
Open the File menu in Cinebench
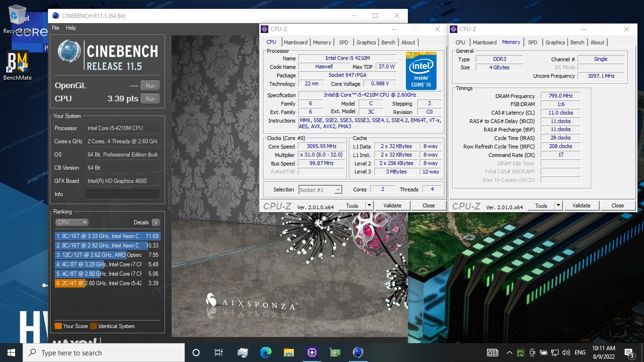(x=56, y=28)
